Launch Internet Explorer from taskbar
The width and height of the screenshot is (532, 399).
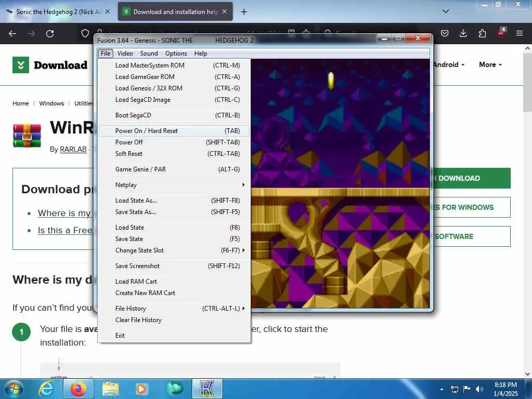click(46, 389)
